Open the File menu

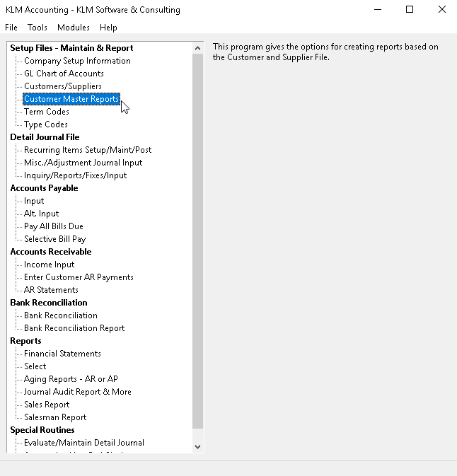[11, 28]
